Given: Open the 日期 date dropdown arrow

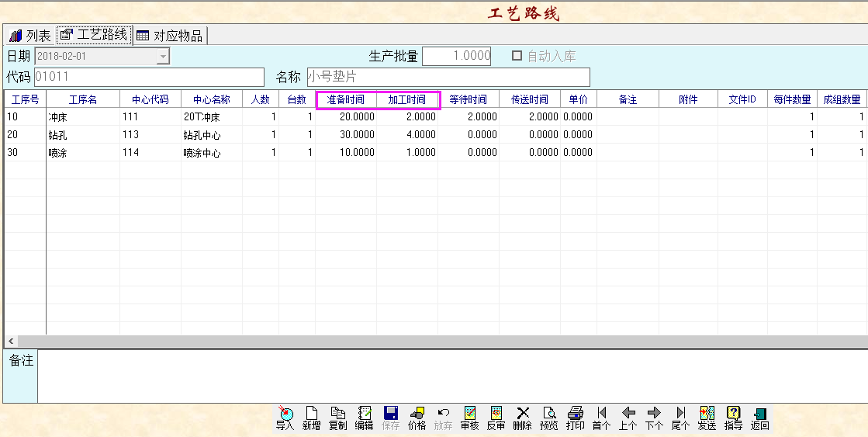Looking at the screenshot, I should [x=163, y=56].
